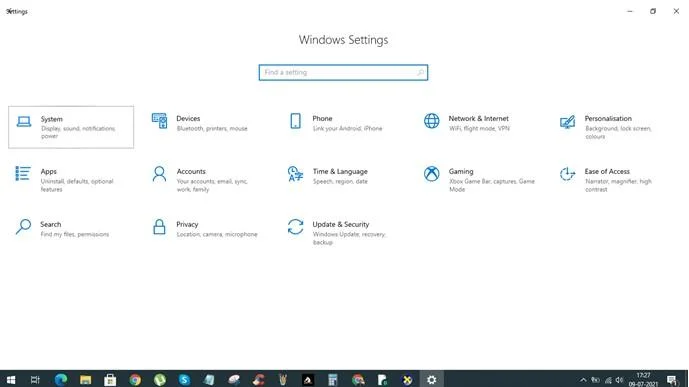Open the Apps list icon
Image resolution: width=689 pixels, height=387 pixels.
[23, 174]
